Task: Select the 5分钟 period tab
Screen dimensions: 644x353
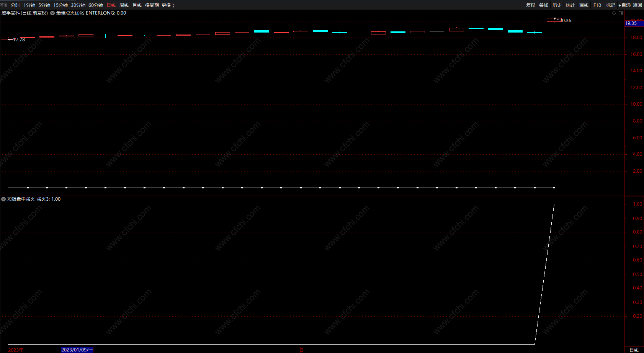Action: [44, 5]
